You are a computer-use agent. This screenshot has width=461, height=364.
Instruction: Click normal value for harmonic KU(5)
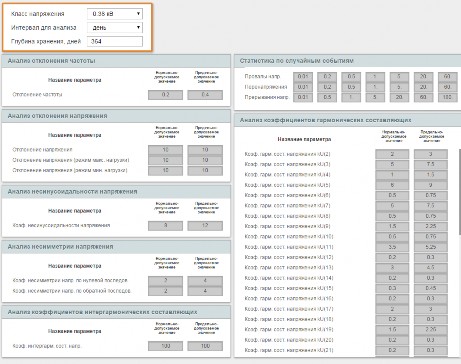pyautogui.click(x=392, y=185)
